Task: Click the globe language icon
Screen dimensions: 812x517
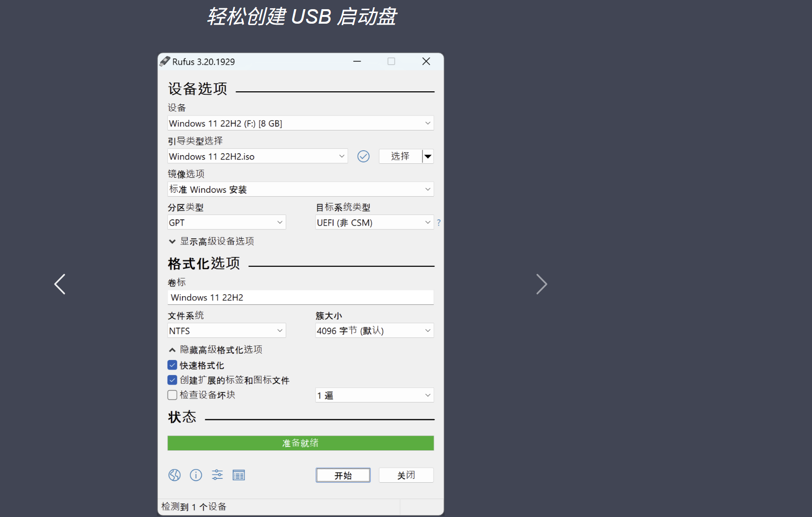Action: point(174,475)
